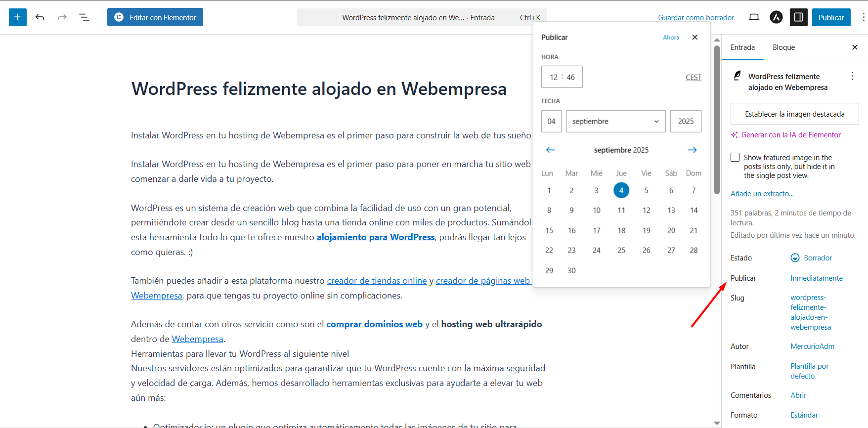This screenshot has height=428, width=868.
Task: Edit the minutes field showing 46
Action: pos(571,77)
